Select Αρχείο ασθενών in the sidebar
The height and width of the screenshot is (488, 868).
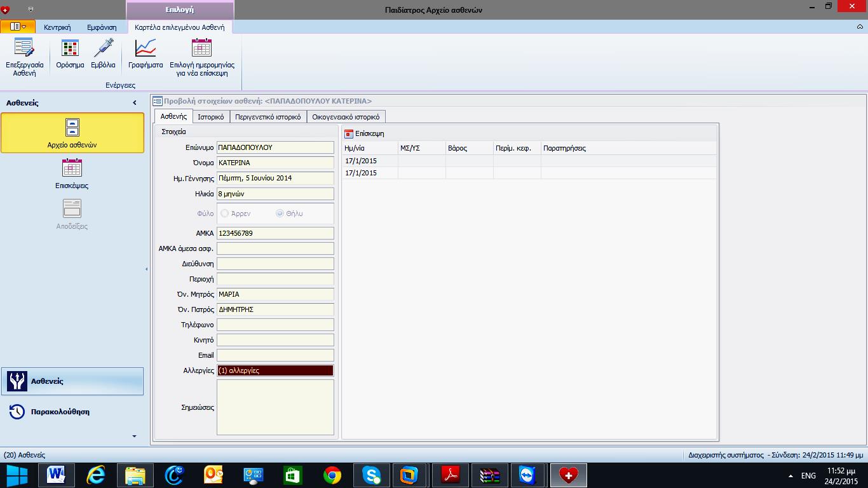click(x=72, y=133)
